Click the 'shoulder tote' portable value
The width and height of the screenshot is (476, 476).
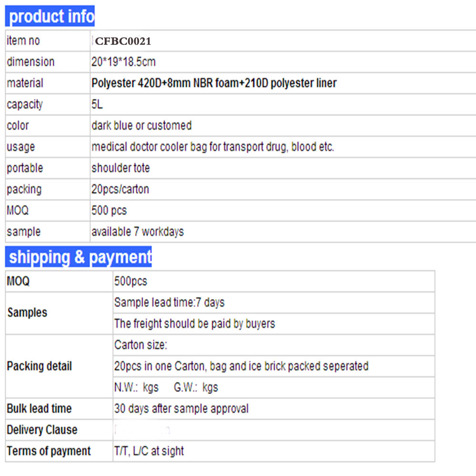(120, 168)
